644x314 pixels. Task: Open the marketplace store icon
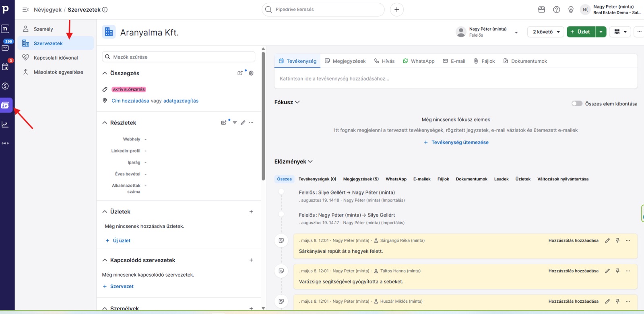[541, 10]
